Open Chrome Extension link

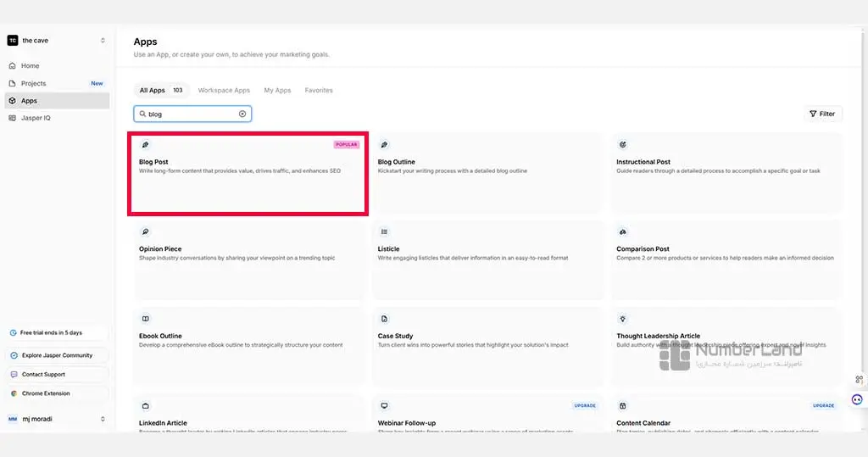tap(57, 393)
